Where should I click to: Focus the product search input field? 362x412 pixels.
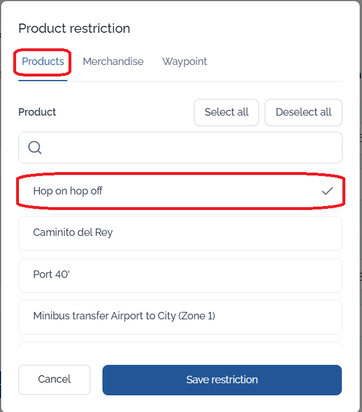[180, 148]
